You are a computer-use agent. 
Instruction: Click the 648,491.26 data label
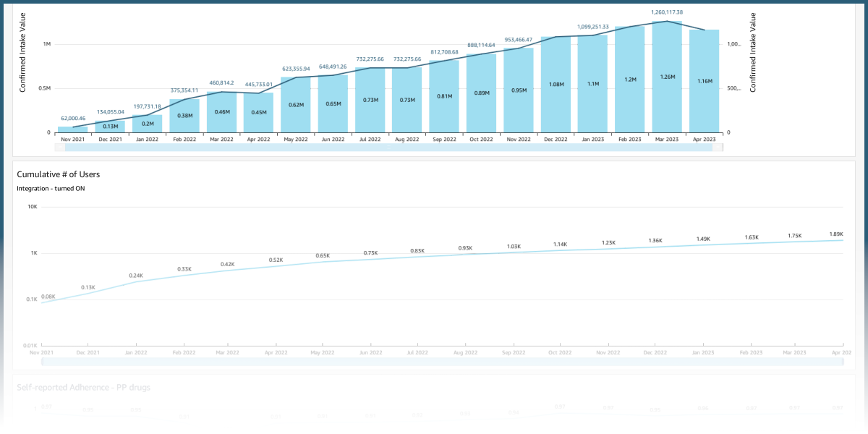[x=333, y=67]
